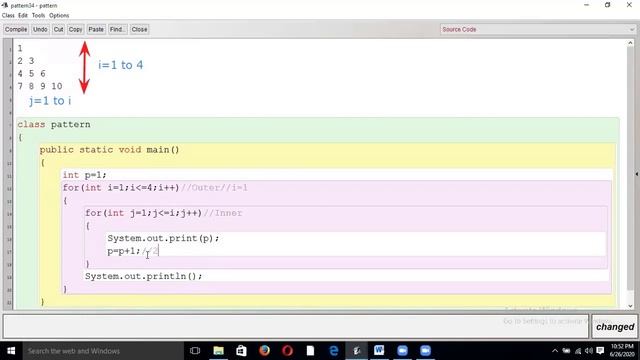Switch to the BlueJ taskbar icon
This screenshot has width=640, height=360.
click(x=357, y=351)
